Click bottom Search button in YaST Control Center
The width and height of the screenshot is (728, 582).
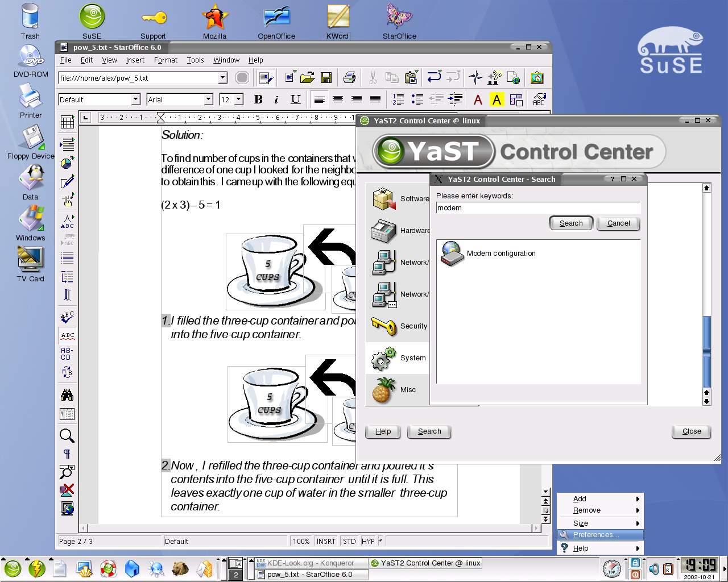tap(429, 431)
